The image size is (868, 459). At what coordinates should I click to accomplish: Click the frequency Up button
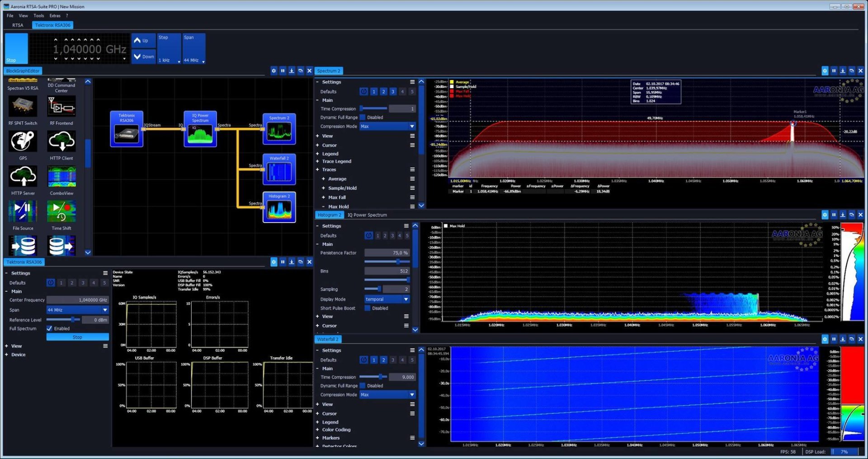click(x=144, y=40)
